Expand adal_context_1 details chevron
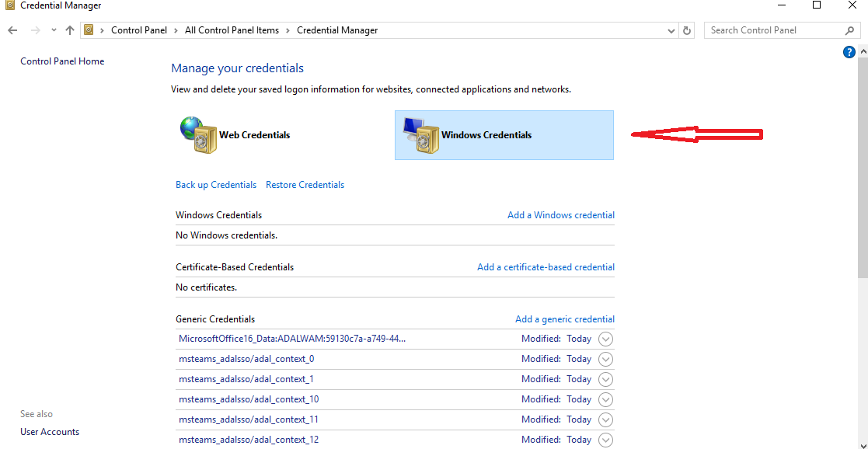Viewport: 868px width, 449px height. pyautogui.click(x=606, y=379)
